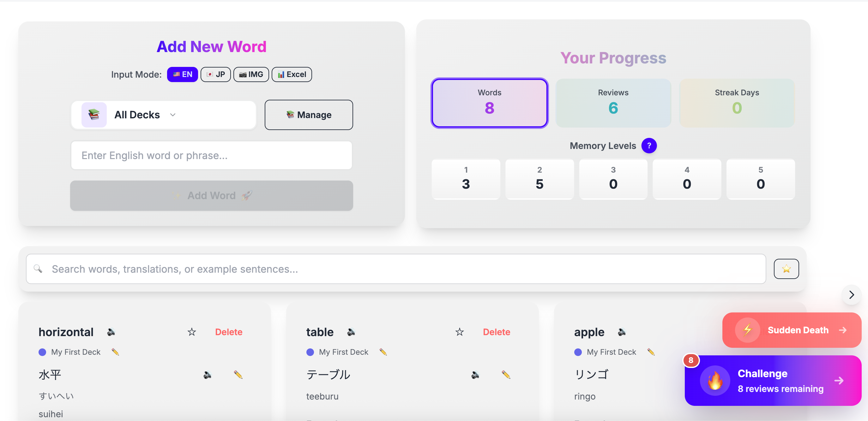Click My First Deck color dot on horizontal
This screenshot has width=868, height=421.
point(42,352)
